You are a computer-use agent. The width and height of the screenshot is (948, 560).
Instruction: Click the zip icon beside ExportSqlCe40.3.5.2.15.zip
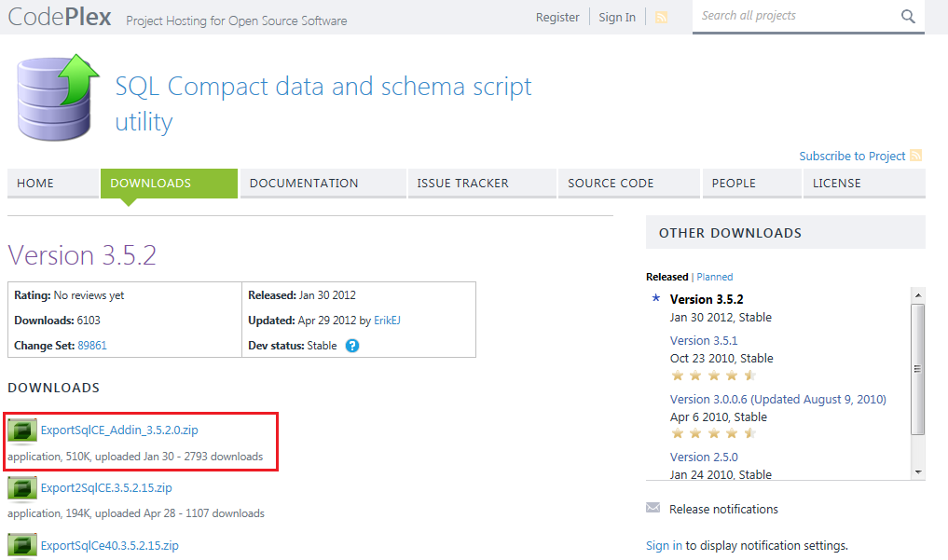[x=21, y=544]
